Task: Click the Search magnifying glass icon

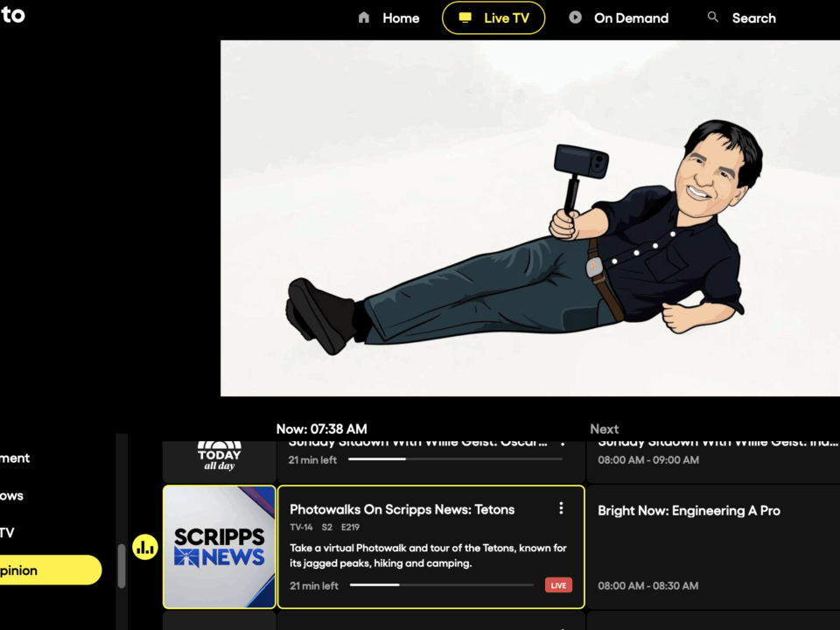Action: (713, 17)
